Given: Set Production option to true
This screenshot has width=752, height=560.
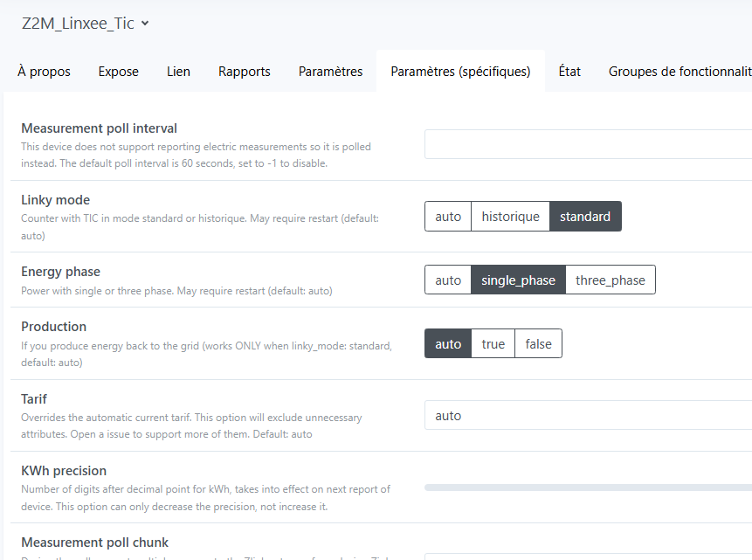Looking at the screenshot, I should pos(493,344).
